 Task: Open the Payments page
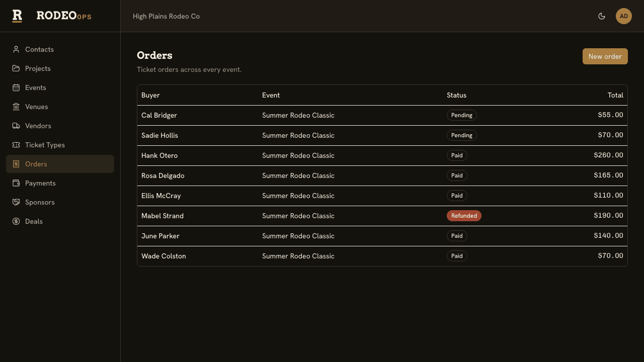click(60, 183)
